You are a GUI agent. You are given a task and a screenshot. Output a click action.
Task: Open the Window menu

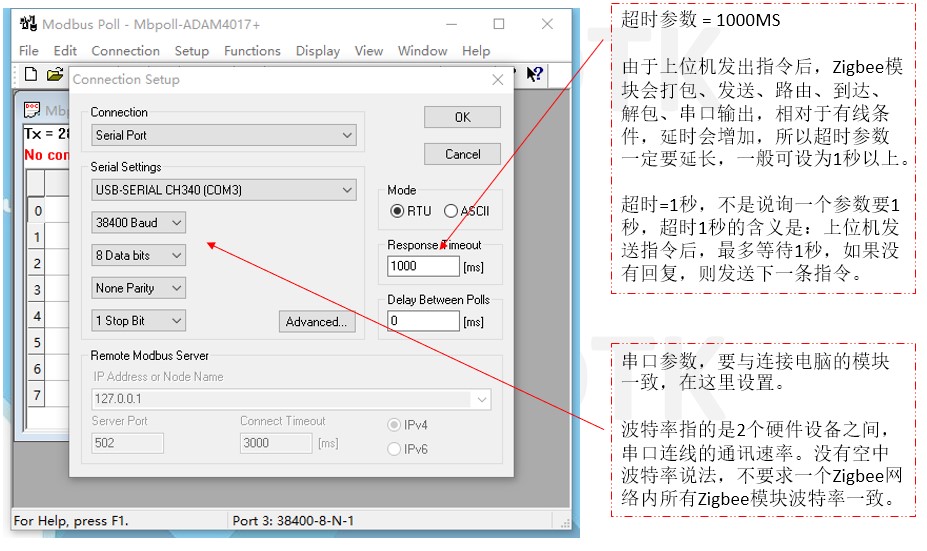[x=422, y=51]
